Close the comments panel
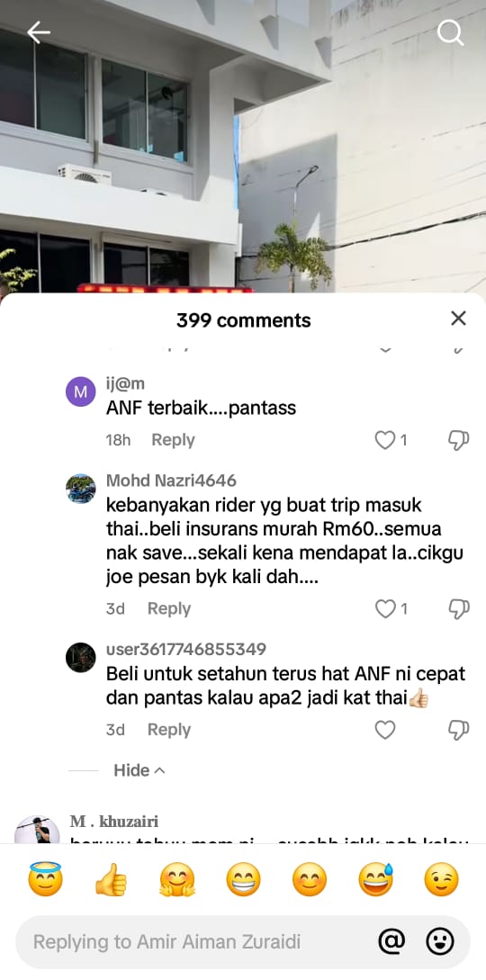The image size is (486, 980). [x=458, y=319]
